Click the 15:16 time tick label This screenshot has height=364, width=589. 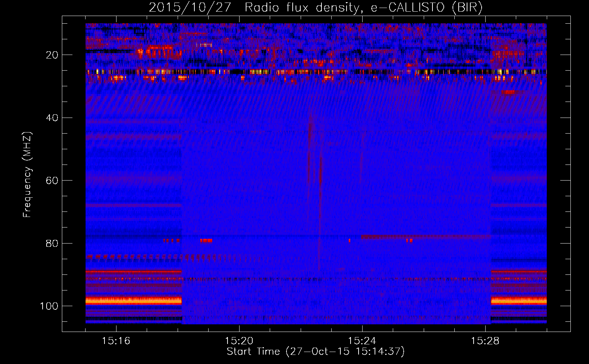point(116,341)
